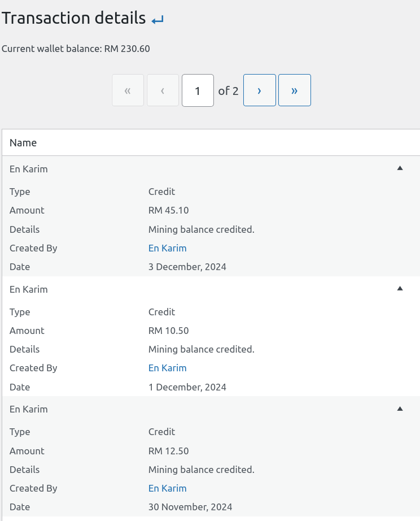Open En Karim link for 30 November transaction

coord(167,488)
